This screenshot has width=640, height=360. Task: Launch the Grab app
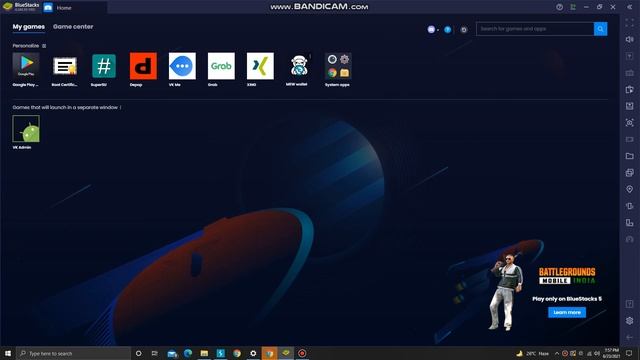pos(221,66)
